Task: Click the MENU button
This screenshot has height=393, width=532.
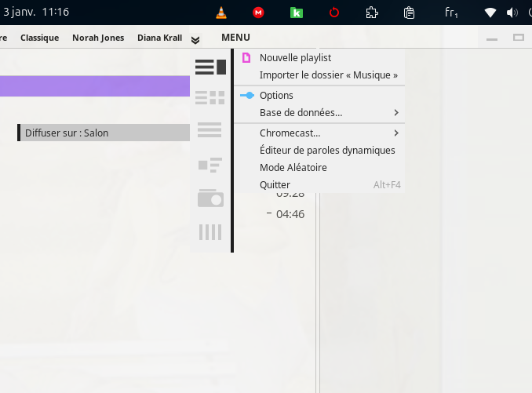Action: coord(235,38)
